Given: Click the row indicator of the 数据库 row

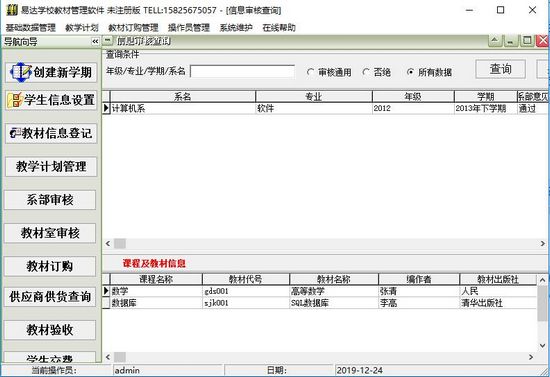Looking at the screenshot, I should [106, 303].
